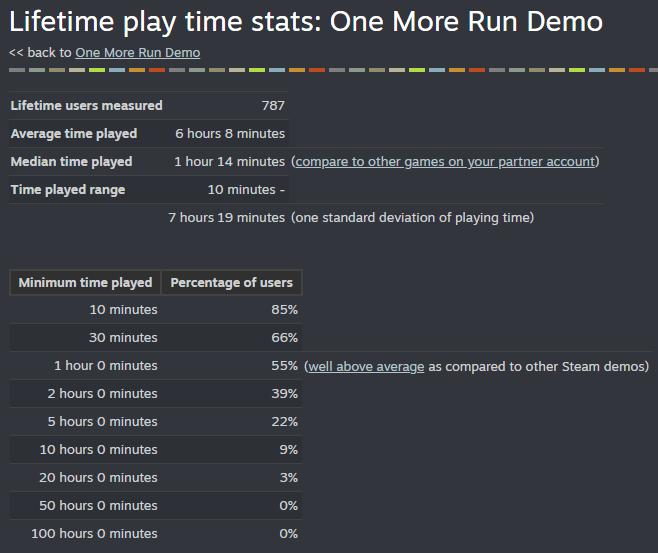The width and height of the screenshot is (658, 553).
Task: Click the "One More Run Demo" back link
Action: pos(137,52)
